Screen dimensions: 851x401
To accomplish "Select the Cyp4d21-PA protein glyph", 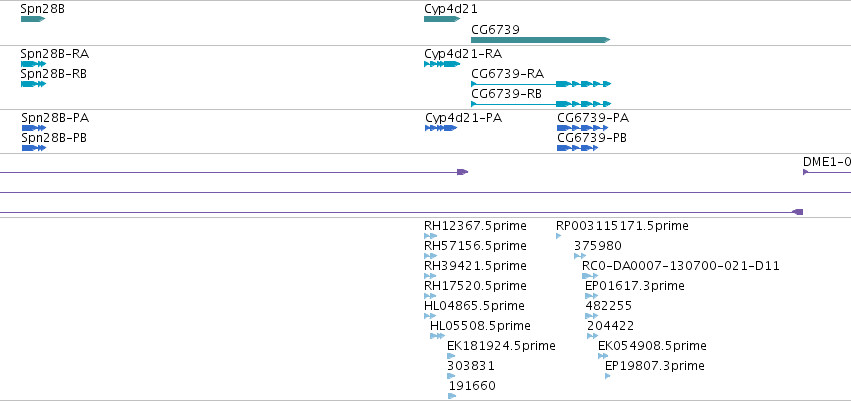I will pyautogui.click(x=441, y=128).
